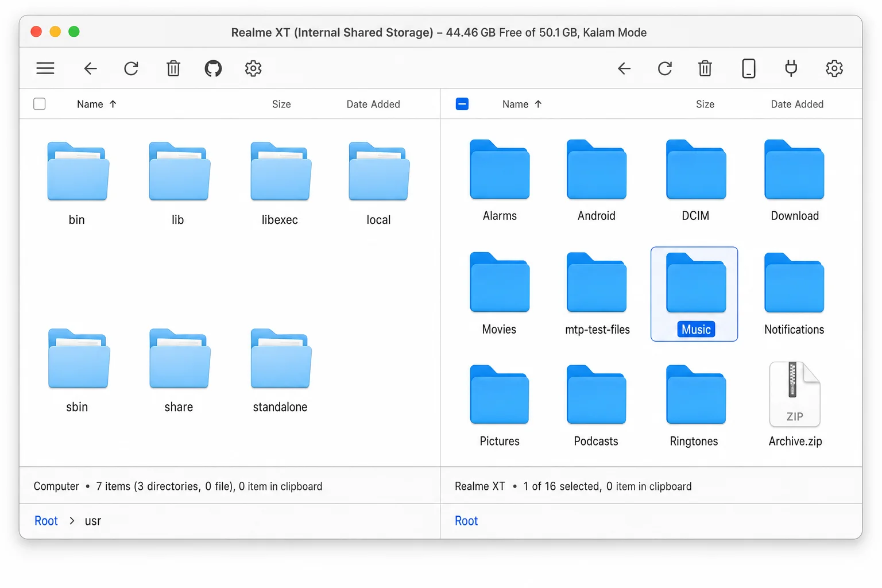Select the Archive.zip file
Screen dimensions: 882x588
pos(795,405)
